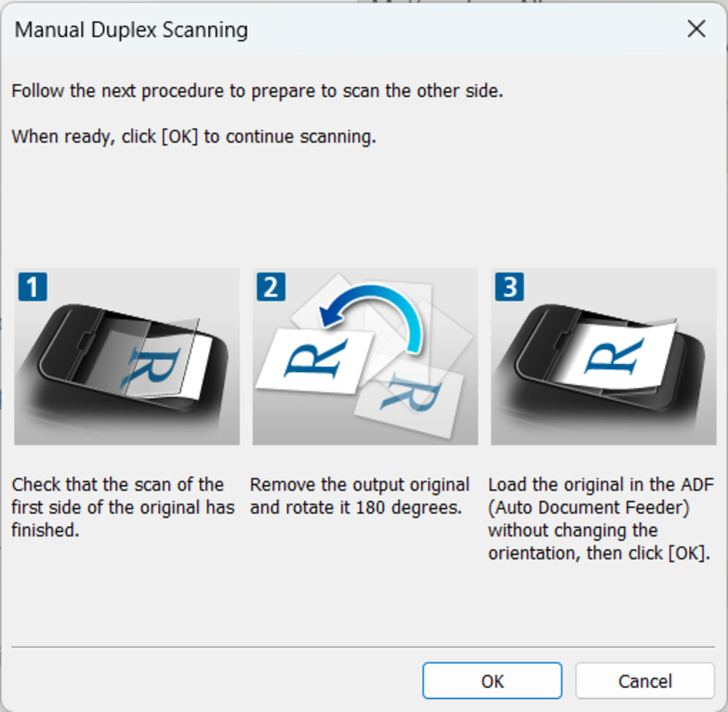
Task: Click the blue step 3 number badge
Action: click(x=509, y=287)
